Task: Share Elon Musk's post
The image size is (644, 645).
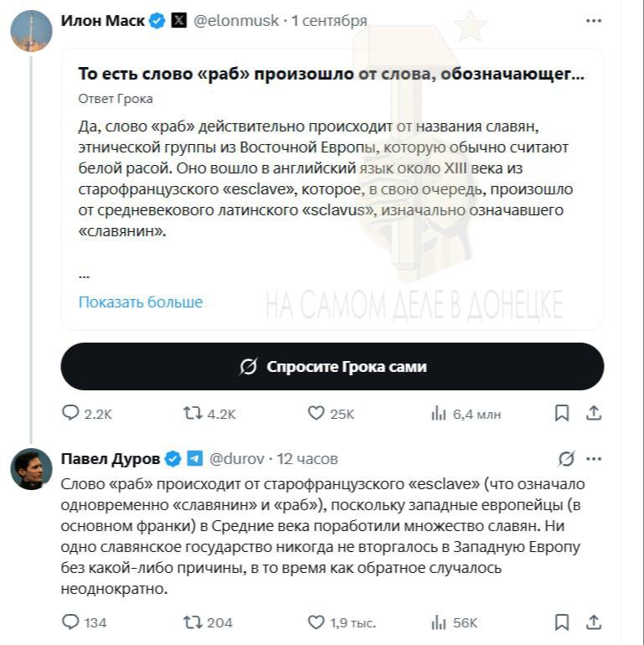Action: tap(594, 413)
